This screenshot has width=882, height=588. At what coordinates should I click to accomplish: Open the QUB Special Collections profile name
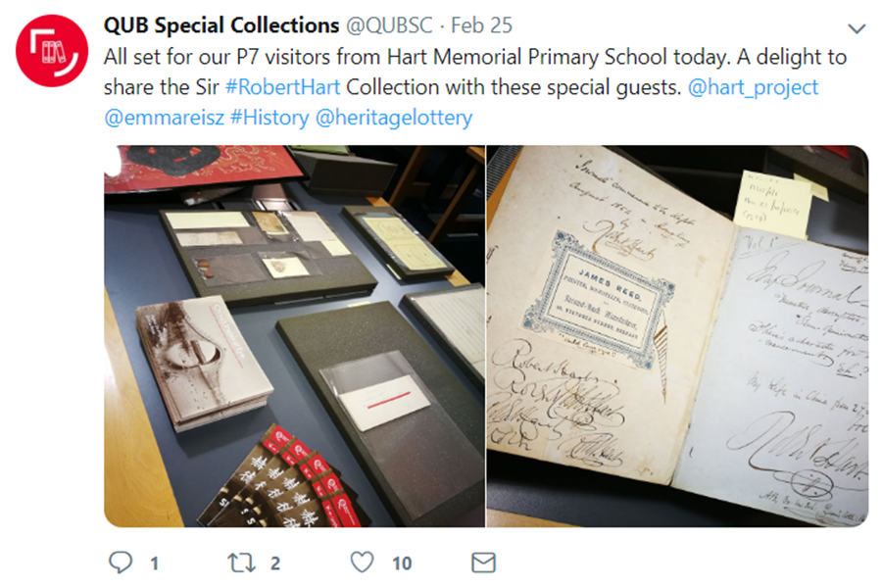221,25
